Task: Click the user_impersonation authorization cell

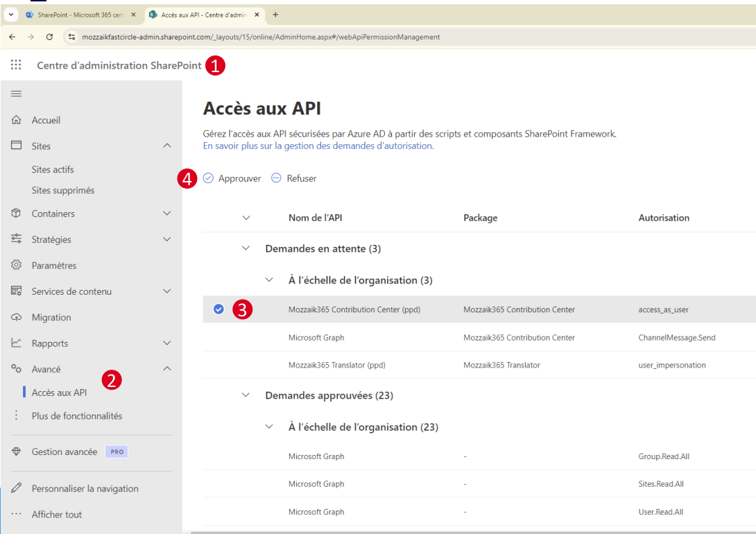Action: pos(672,365)
